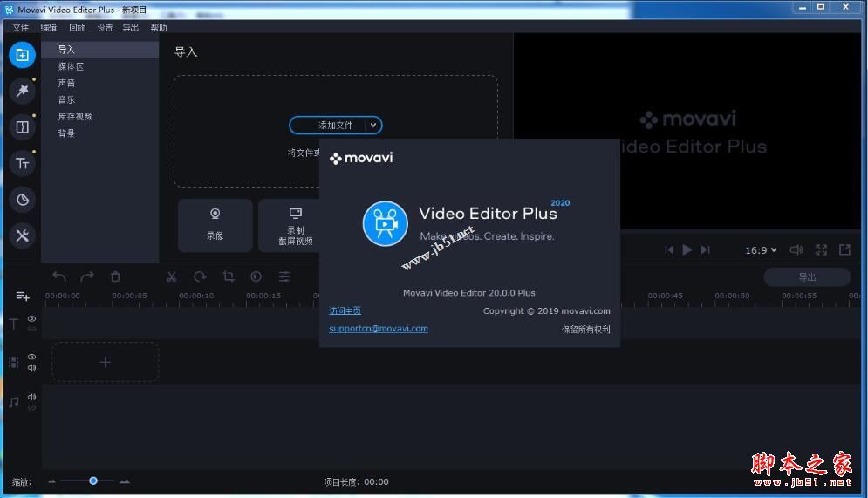This screenshot has width=868, height=498.
Task: Mute the audio track speaker
Action: click(x=32, y=397)
